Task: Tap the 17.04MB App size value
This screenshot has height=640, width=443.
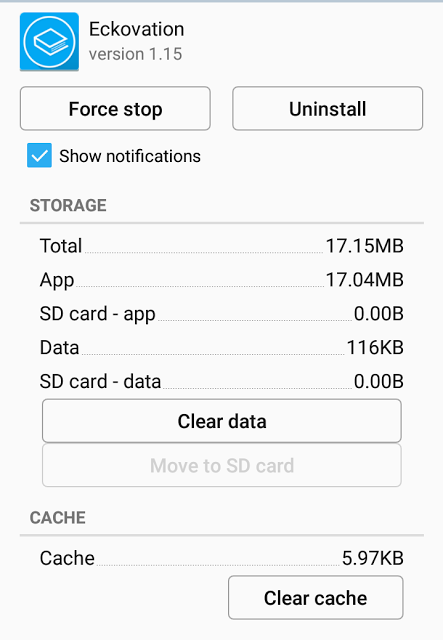Action: point(365,280)
